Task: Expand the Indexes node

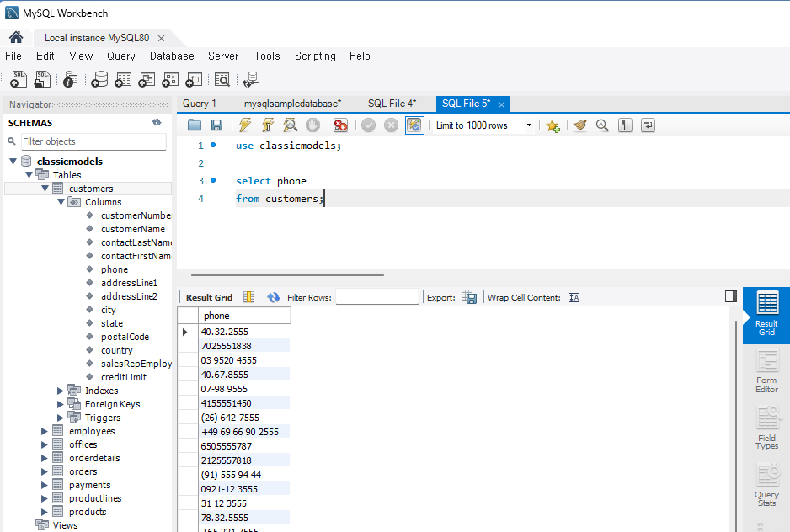Action: [61, 391]
